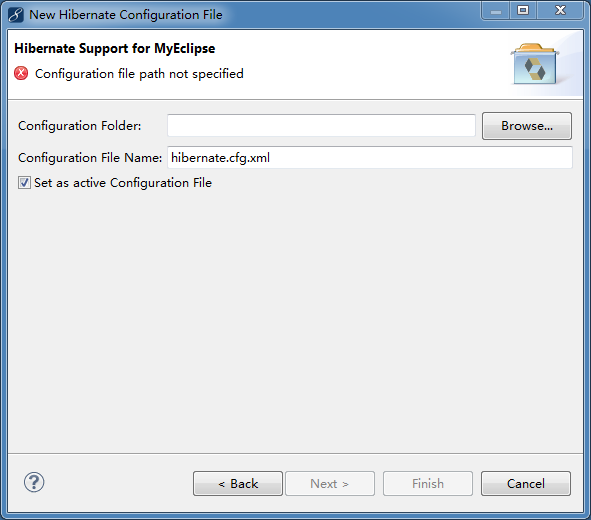Click the Hibernate wizard folder banner icon

click(535, 64)
